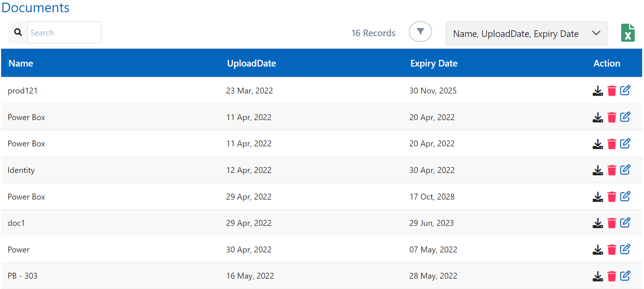Screen dimensions: 644x289
Task: Download the prod121 document
Action: pyautogui.click(x=597, y=91)
